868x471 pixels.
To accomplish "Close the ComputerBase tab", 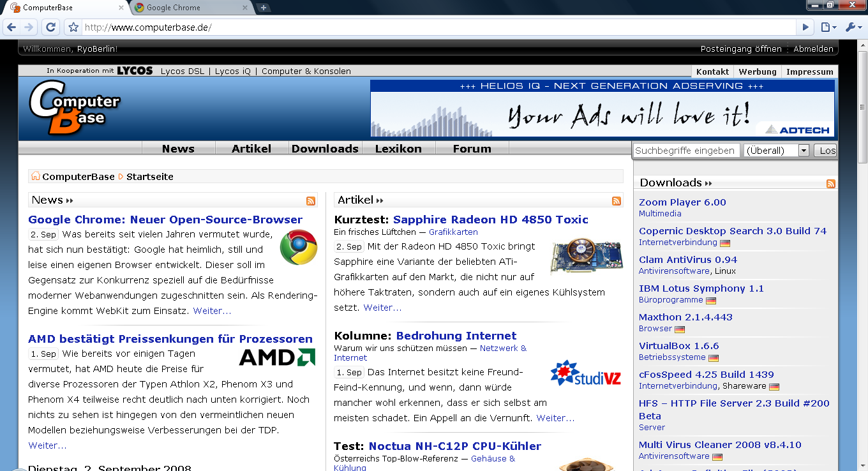I will coord(121,8).
